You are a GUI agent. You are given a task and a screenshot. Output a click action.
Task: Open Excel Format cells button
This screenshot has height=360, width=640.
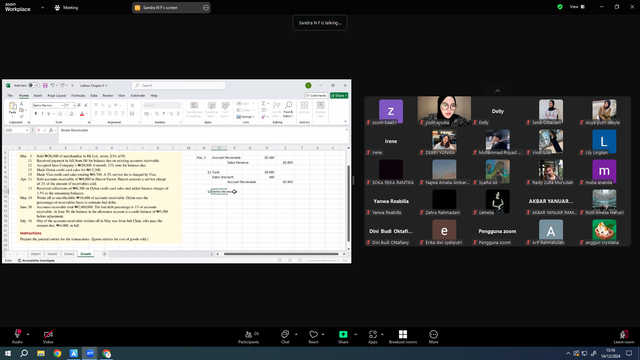pos(245,117)
